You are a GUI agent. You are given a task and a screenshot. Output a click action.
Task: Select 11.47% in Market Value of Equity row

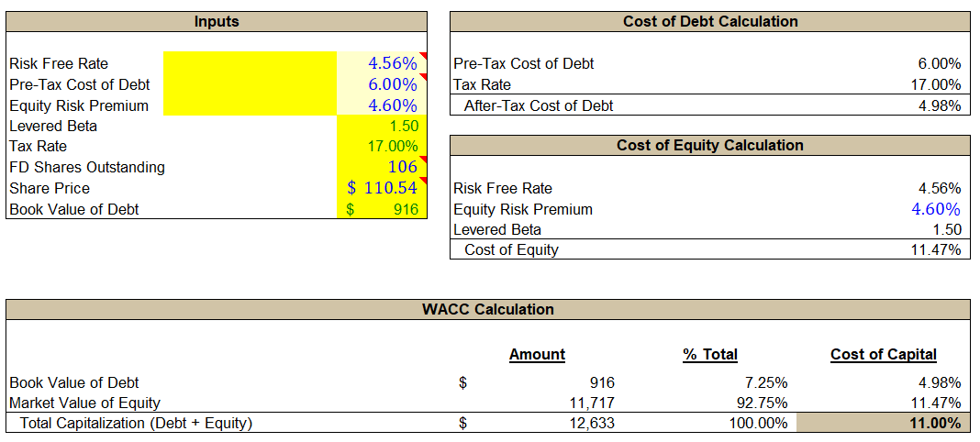936,403
